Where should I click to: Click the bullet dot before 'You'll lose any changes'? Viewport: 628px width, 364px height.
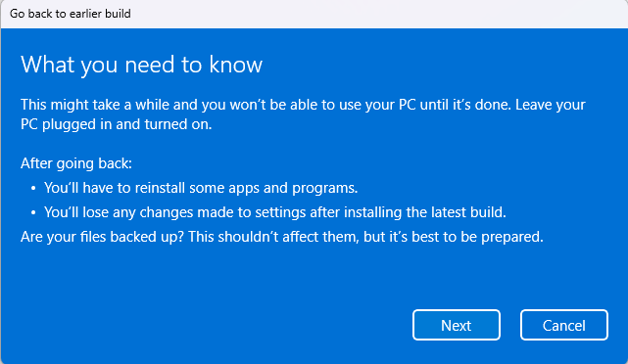pyautogui.click(x=33, y=212)
